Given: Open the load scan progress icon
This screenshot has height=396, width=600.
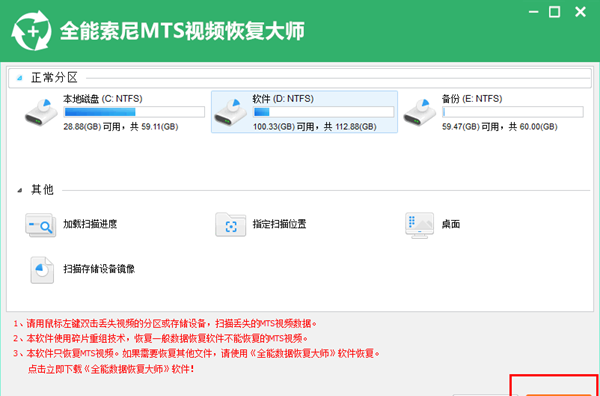Looking at the screenshot, I should (41, 225).
